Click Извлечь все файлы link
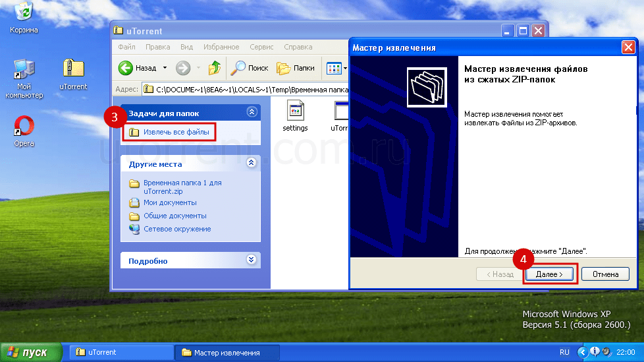Screen dimensions: 644x362 coord(176,132)
